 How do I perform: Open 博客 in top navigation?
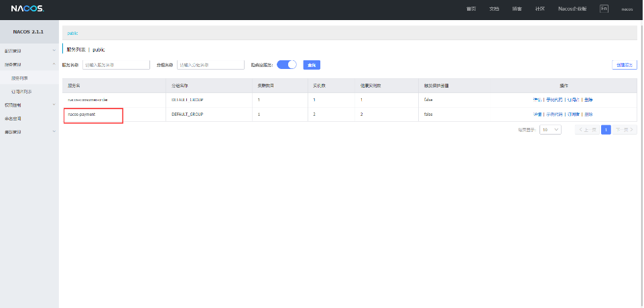pos(517,9)
